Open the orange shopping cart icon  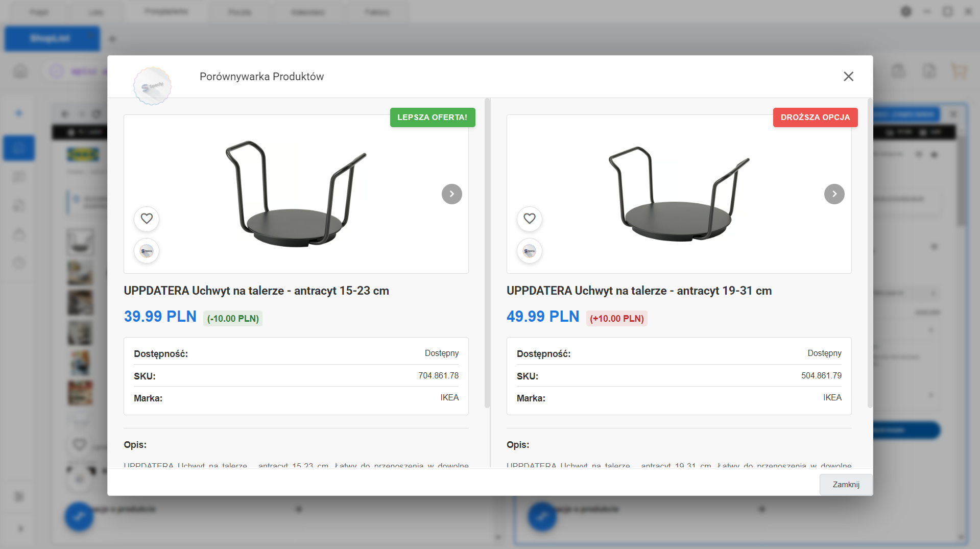pos(959,71)
